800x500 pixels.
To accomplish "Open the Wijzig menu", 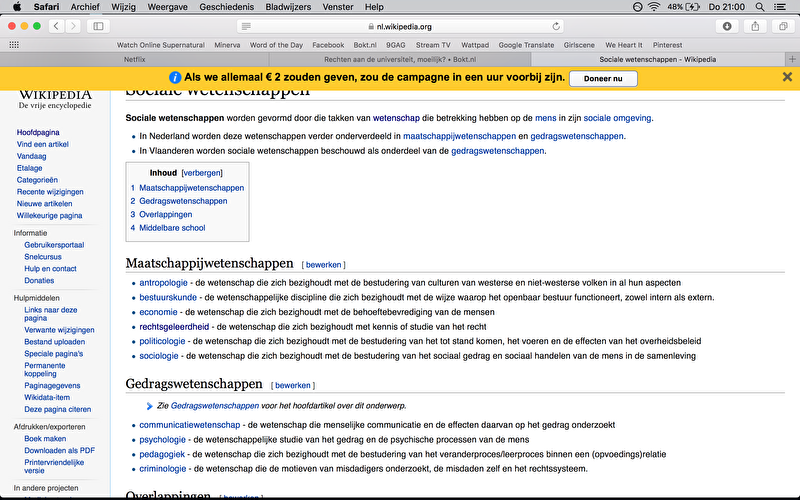I will (123, 7).
